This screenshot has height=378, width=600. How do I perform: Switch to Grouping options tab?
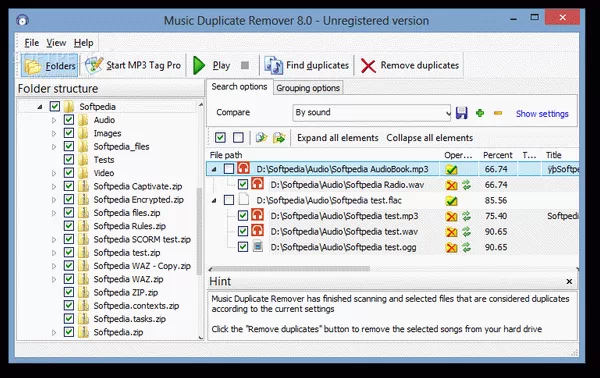pos(308,88)
